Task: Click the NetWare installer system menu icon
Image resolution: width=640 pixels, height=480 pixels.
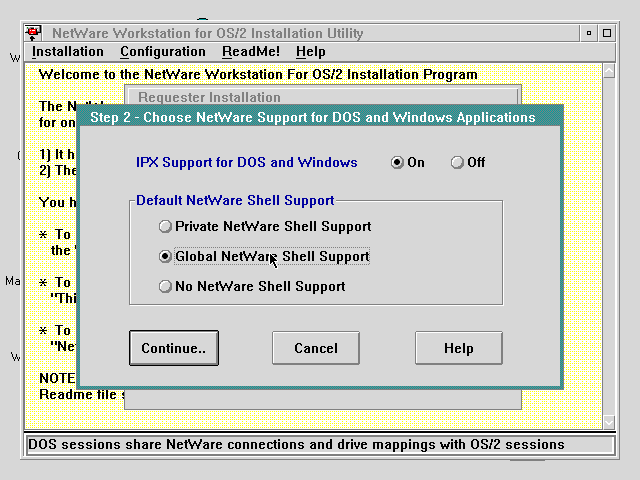Action: click(x=33, y=33)
